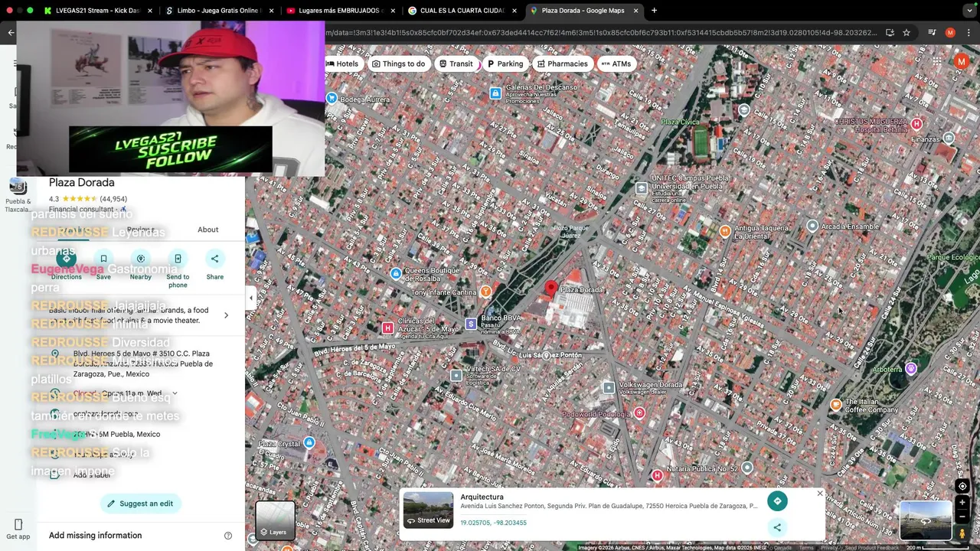Open Chrome media control button
This screenshot has width=980, height=551.
point(932,33)
